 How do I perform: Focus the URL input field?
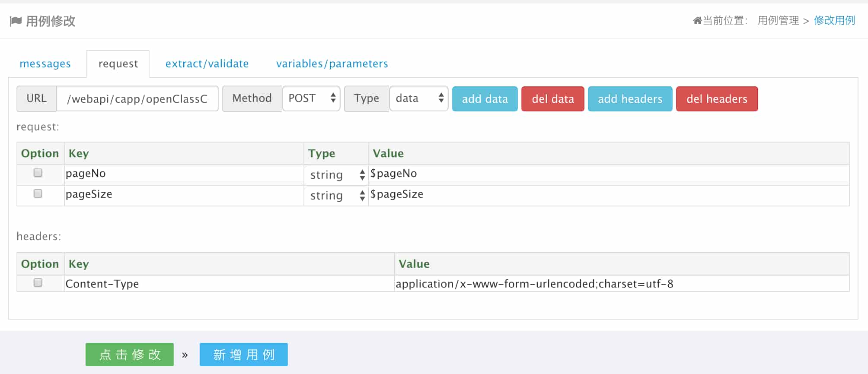137,99
